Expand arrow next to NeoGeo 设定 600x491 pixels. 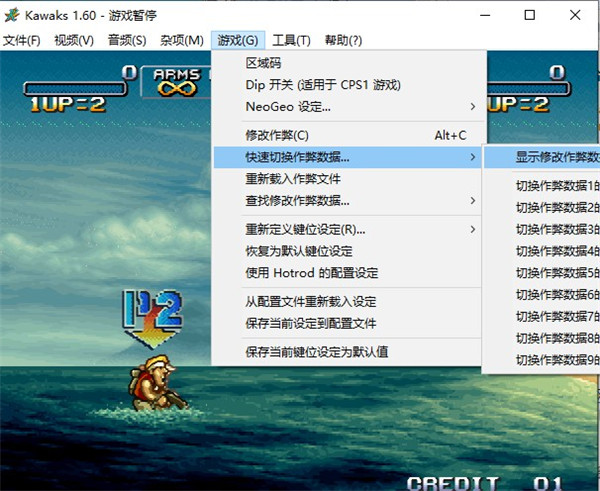tap(473, 106)
